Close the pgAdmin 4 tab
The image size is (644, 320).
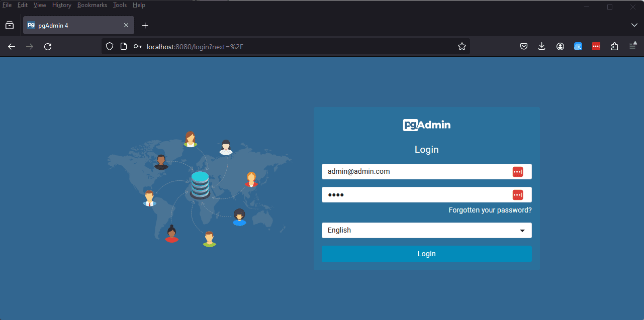point(126,26)
